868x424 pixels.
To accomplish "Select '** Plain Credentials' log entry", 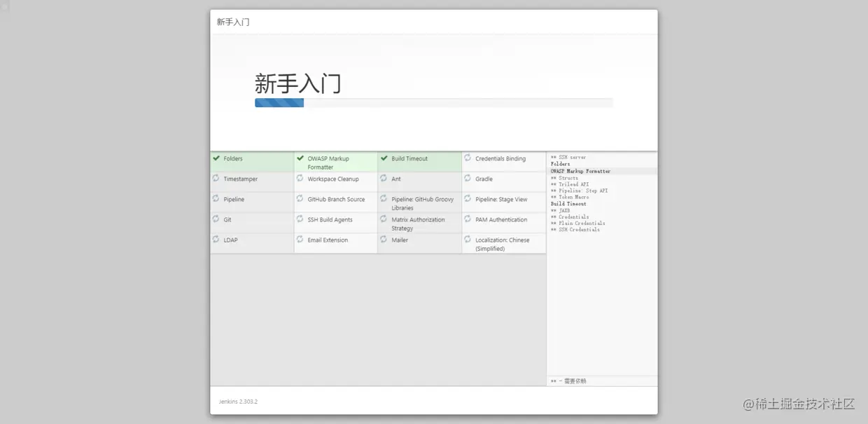I will [577, 223].
